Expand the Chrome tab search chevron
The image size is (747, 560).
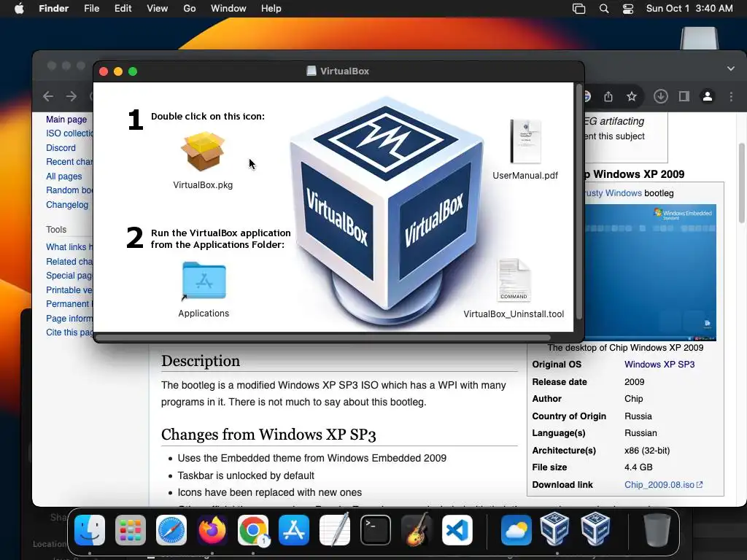[x=731, y=69]
